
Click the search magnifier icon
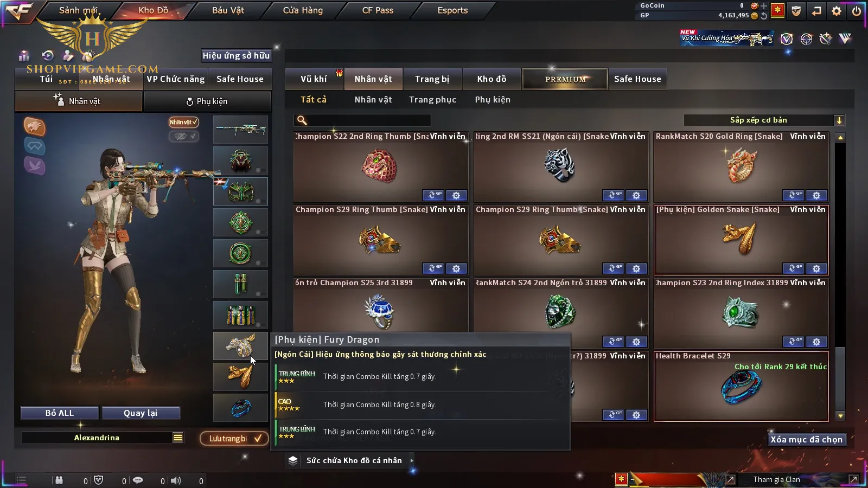(302, 120)
